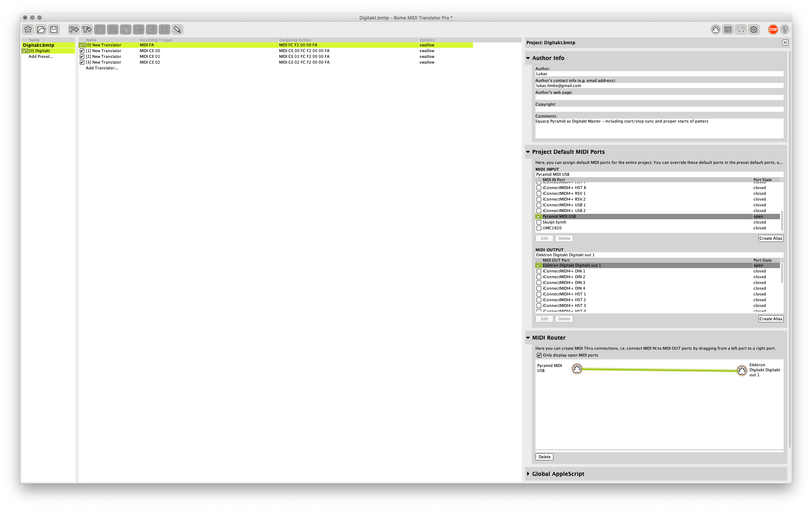The image size is (812, 510).
Task: Open a project file via folder icon
Action: (x=41, y=29)
